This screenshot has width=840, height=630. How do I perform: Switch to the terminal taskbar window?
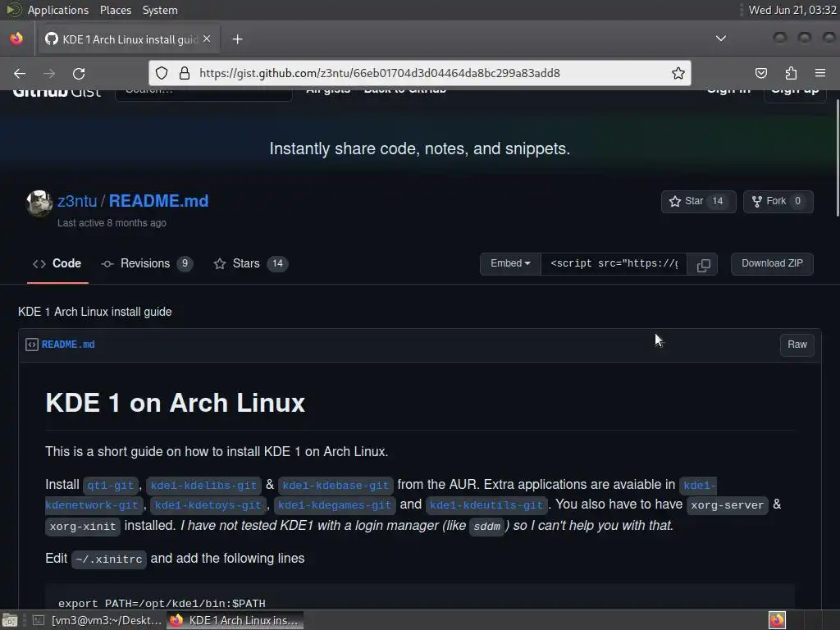(x=97, y=620)
